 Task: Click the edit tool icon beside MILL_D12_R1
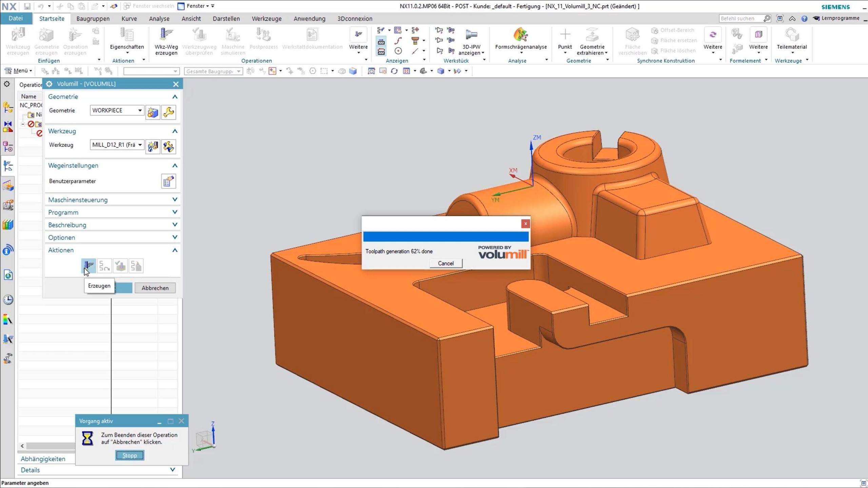tap(169, 146)
